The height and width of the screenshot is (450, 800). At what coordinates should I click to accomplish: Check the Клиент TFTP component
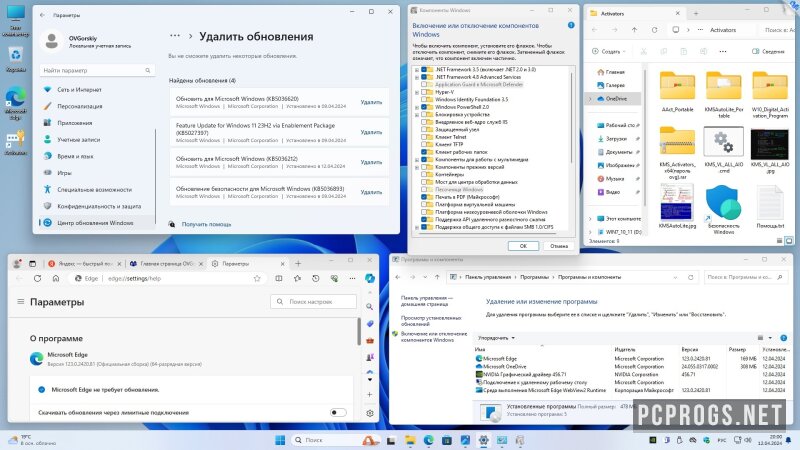click(x=423, y=144)
